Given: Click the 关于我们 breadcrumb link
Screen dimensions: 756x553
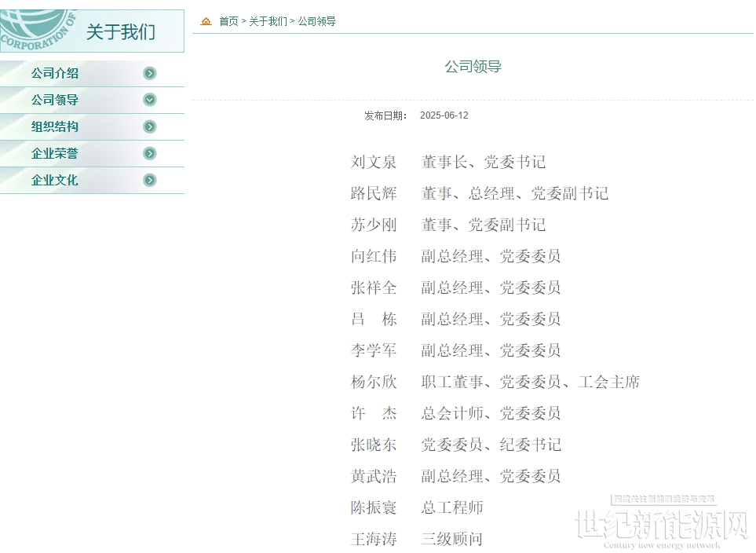Looking at the screenshot, I should pyautogui.click(x=268, y=21).
